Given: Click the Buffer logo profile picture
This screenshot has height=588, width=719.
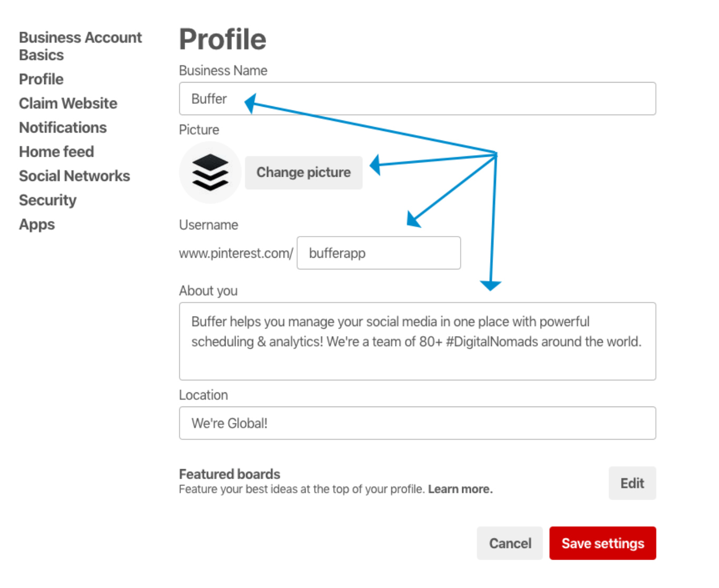Looking at the screenshot, I should pos(210,172).
